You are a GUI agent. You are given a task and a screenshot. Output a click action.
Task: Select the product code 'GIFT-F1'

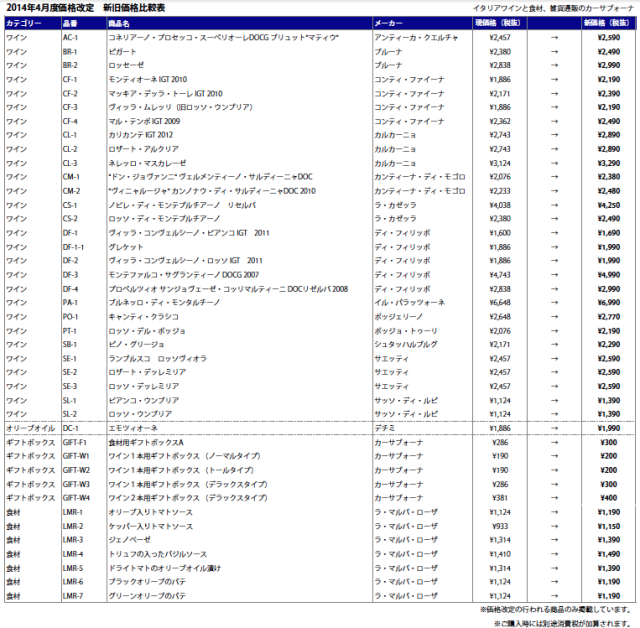click(75, 443)
